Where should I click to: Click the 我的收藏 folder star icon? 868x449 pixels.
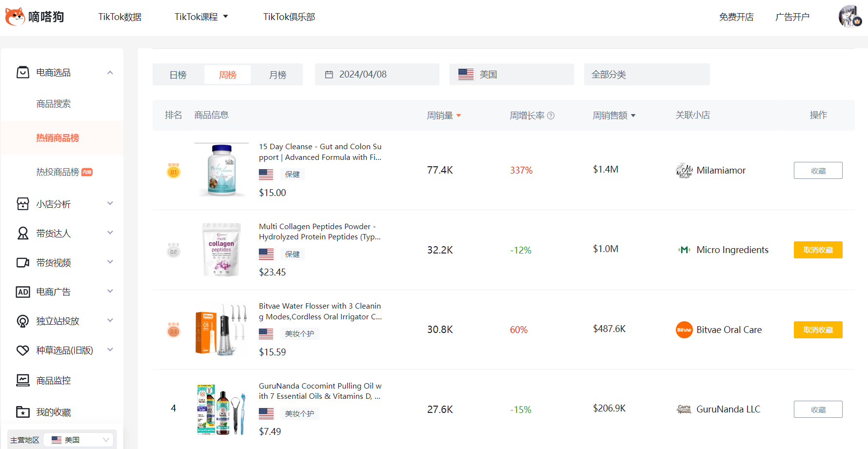(x=23, y=412)
